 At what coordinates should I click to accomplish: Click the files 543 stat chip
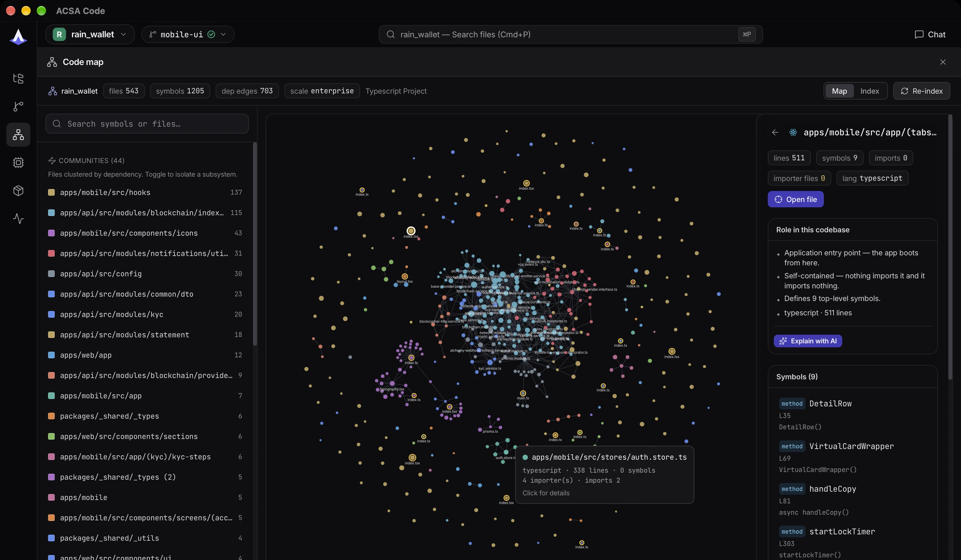pos(124,91)
